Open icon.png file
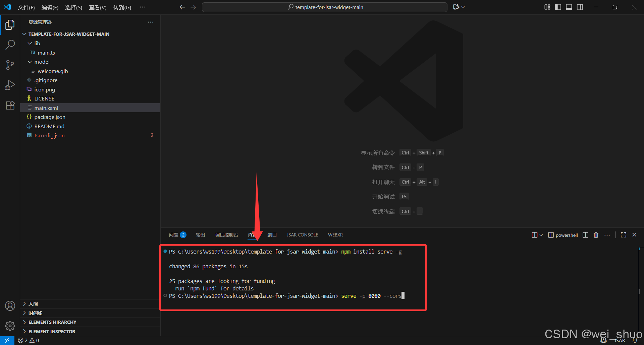 [90, 89]
